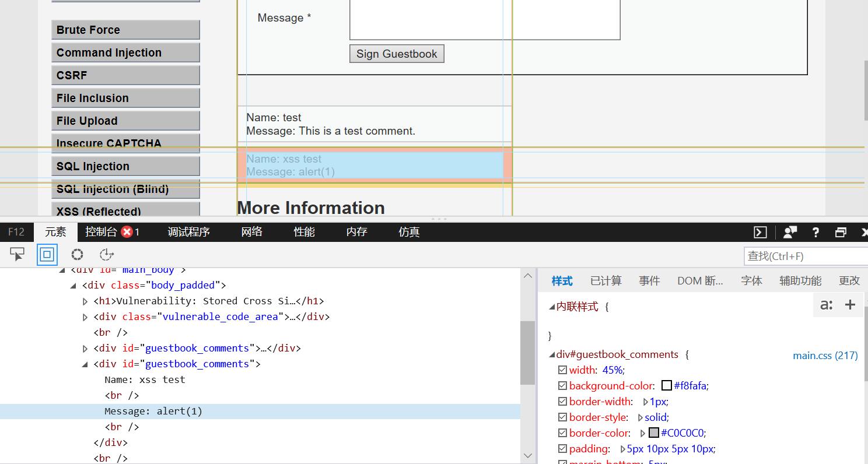868x464 pixels.
Task: Click DOM tree scrollbar up arrow
Action: 528,276
